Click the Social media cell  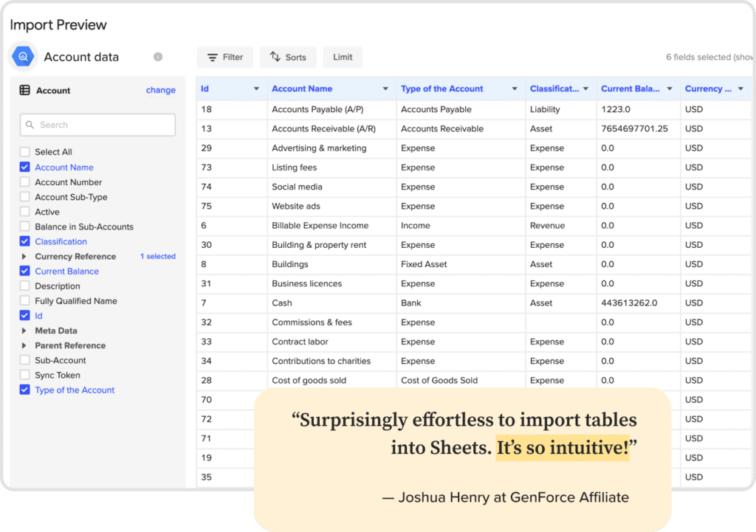coord(331,187)
